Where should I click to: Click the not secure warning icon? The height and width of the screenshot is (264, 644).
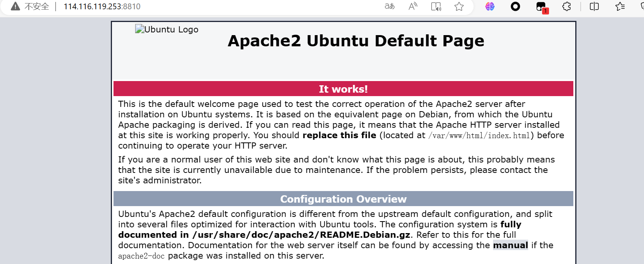15,6
